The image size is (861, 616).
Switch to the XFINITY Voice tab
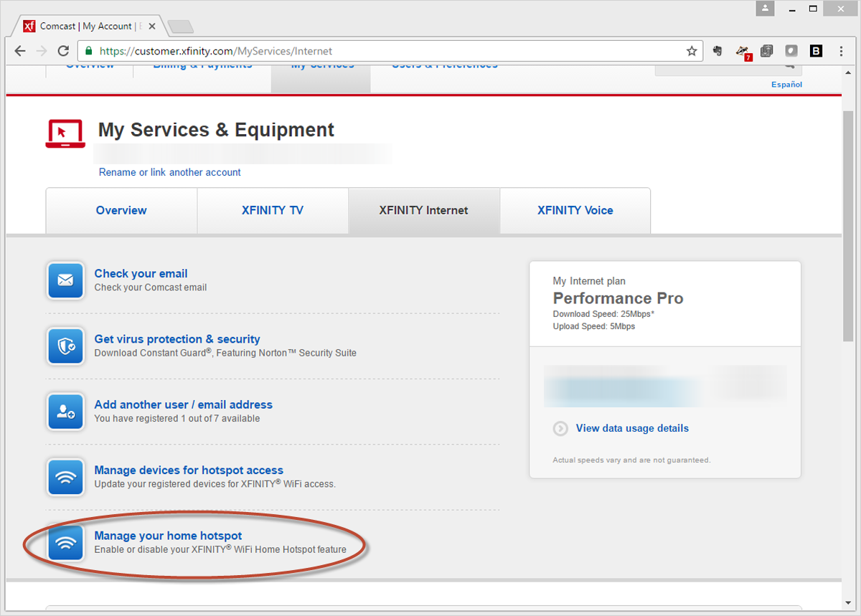575,210
